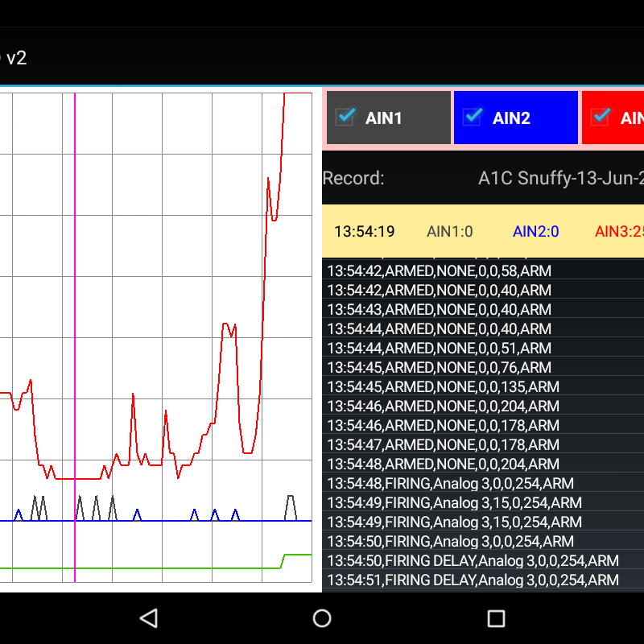The width and height of the screenshot is (644, 644).
Task: Select 13:54:51 FIRING DELAY log row
Action: pos(473,580)
